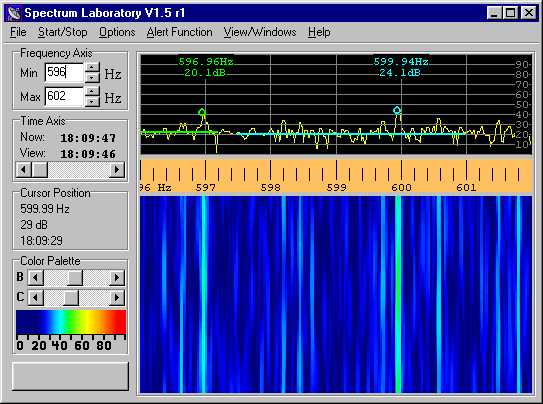Click brightness B slider left arrow
This screenshot has width=543, height=404.
(x=35, y=278)
